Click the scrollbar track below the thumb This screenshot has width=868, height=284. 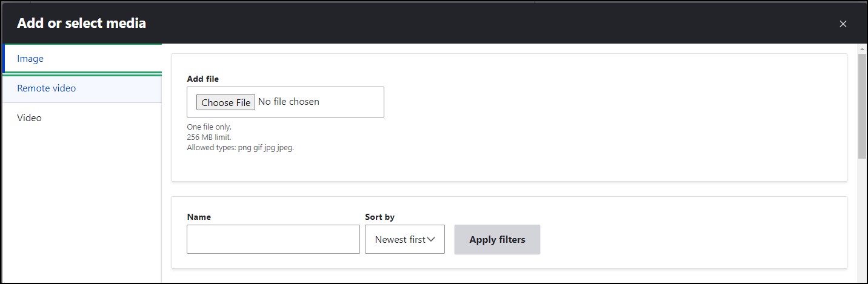click(x=862, y=221)
